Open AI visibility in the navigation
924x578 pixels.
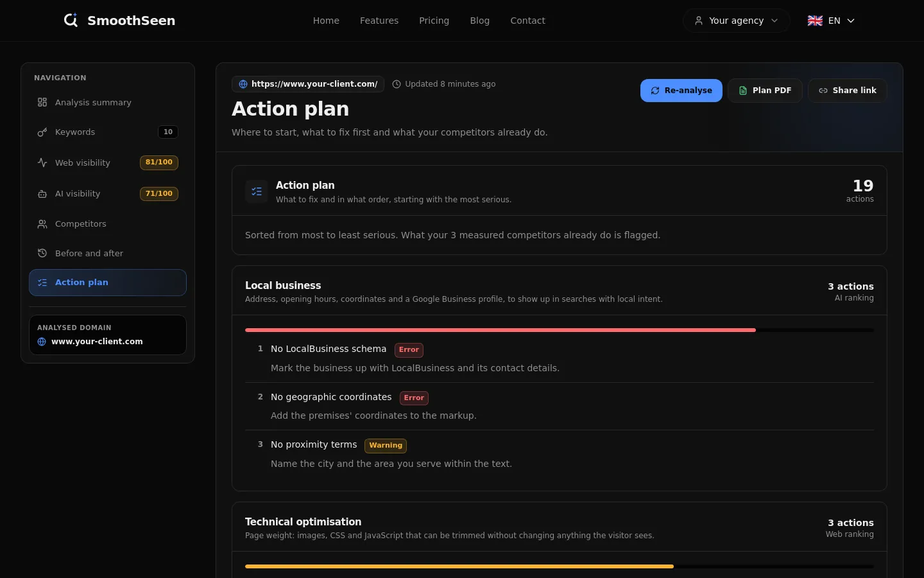[108, 194]
